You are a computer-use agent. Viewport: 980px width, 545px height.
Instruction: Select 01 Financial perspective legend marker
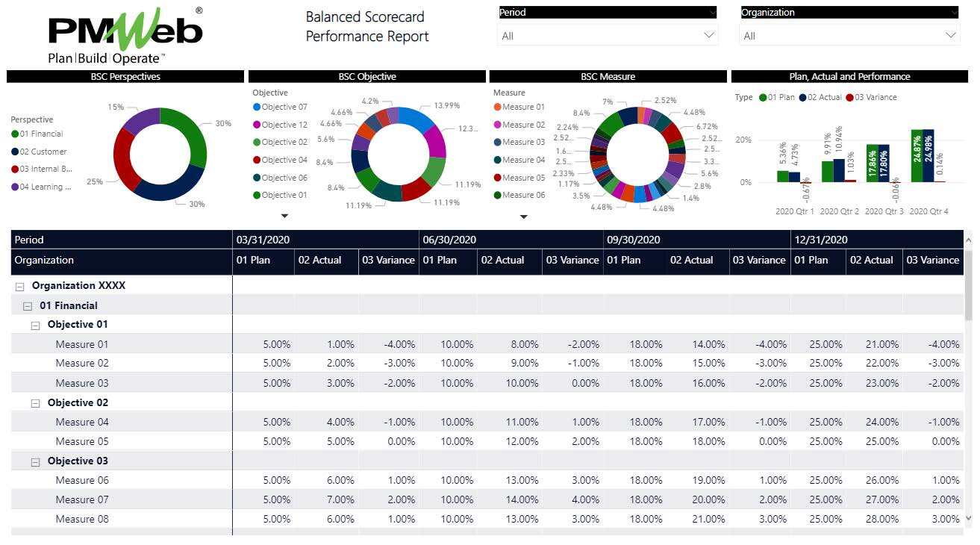pos(15,134)
